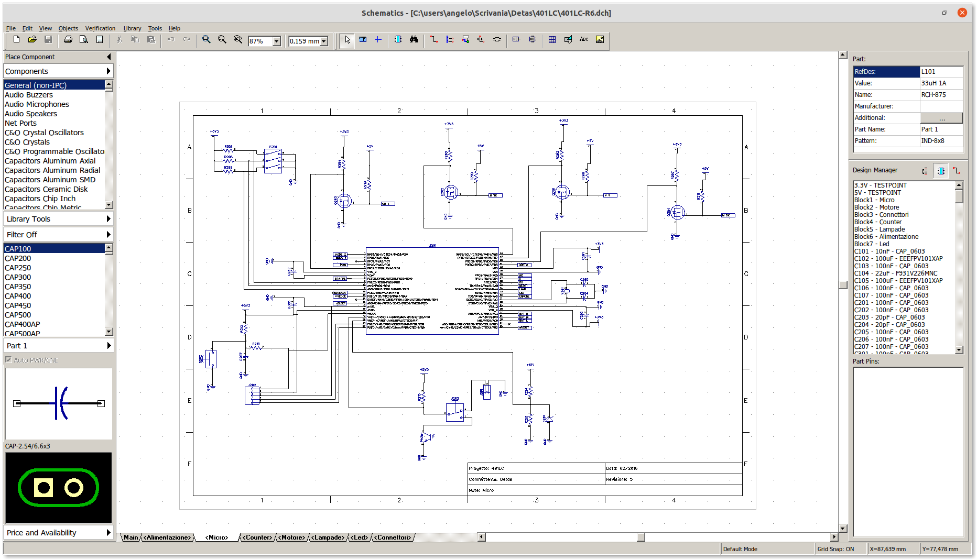Open the zoom percentage 87% dropdown

277,41
